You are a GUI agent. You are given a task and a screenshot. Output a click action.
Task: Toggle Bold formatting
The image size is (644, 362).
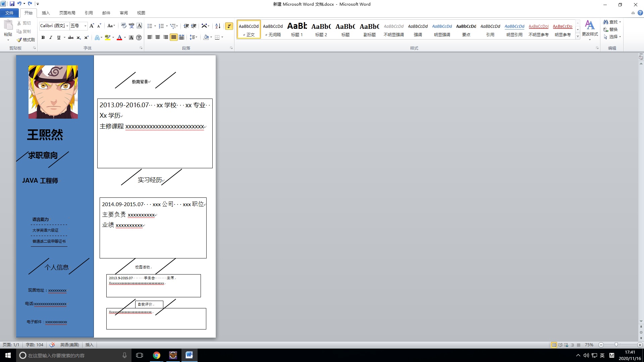[x=43, y=38]
